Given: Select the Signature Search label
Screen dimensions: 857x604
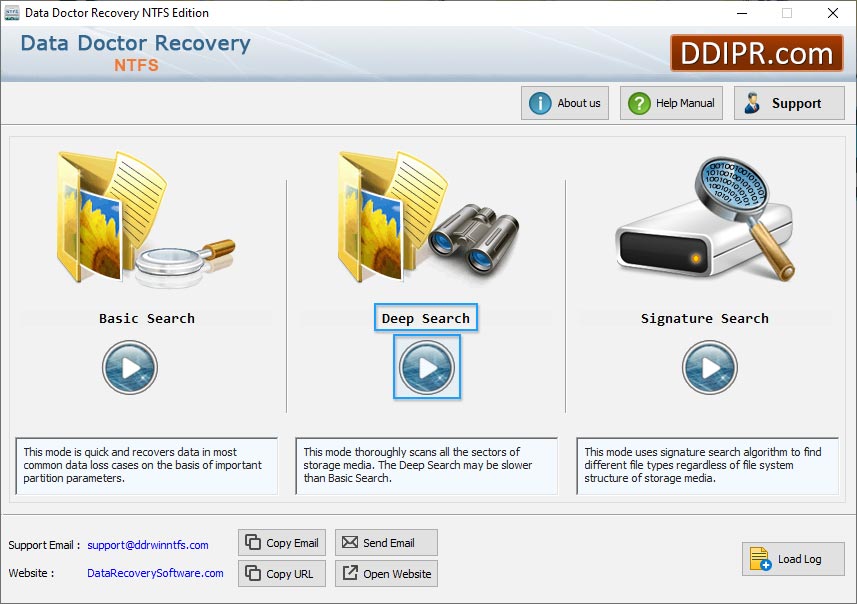Looking at the screenshot, I should pos(705,318).
